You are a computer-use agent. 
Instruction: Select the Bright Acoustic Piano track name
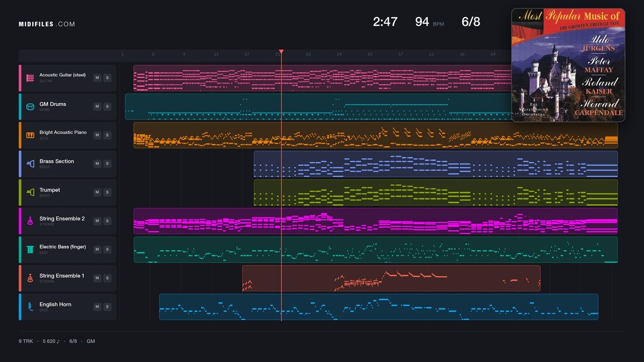pyautogui.click(x=63, y=133)
